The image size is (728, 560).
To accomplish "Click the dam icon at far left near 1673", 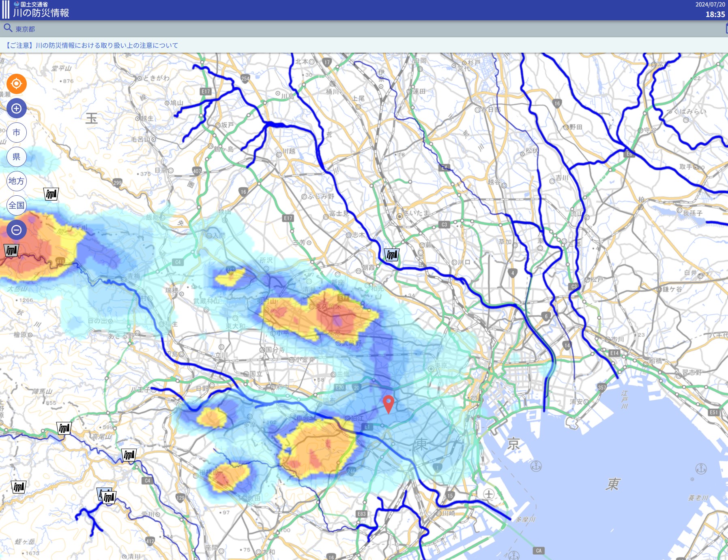I will click(19, 487).
